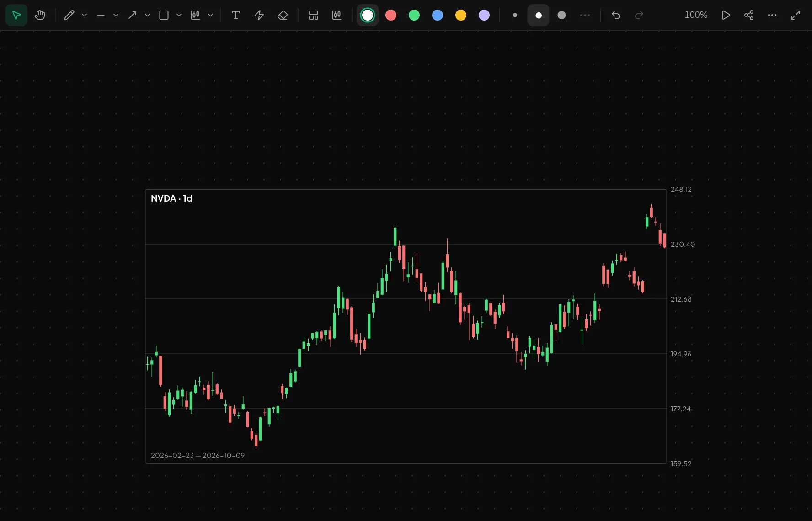
Task: Expand candlestick chart tool options chevron
Action: tap(210, 15)
